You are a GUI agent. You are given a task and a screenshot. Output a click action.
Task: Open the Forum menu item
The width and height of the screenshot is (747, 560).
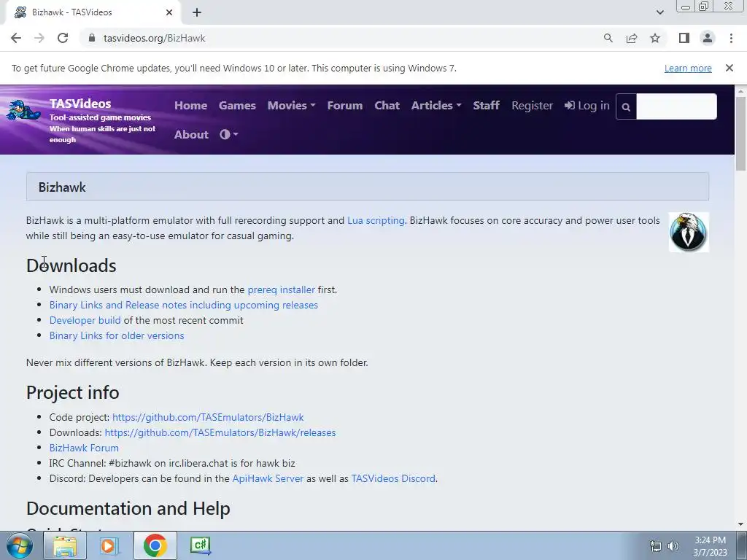pos(345,105)
